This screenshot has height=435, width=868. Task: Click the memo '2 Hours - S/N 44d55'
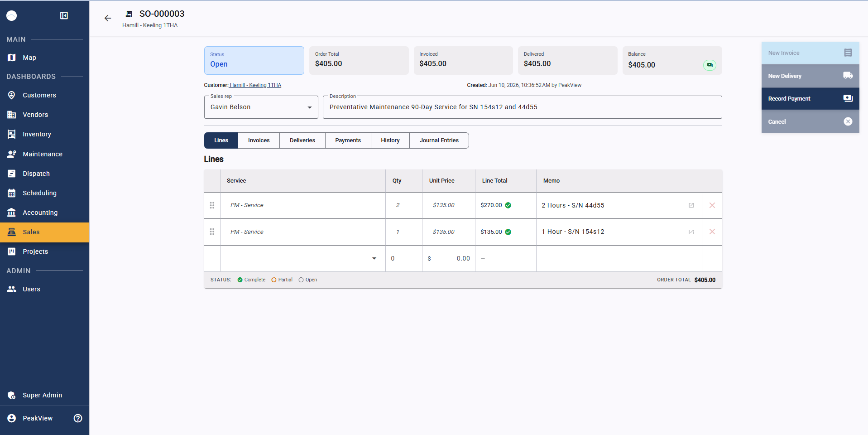573,205
